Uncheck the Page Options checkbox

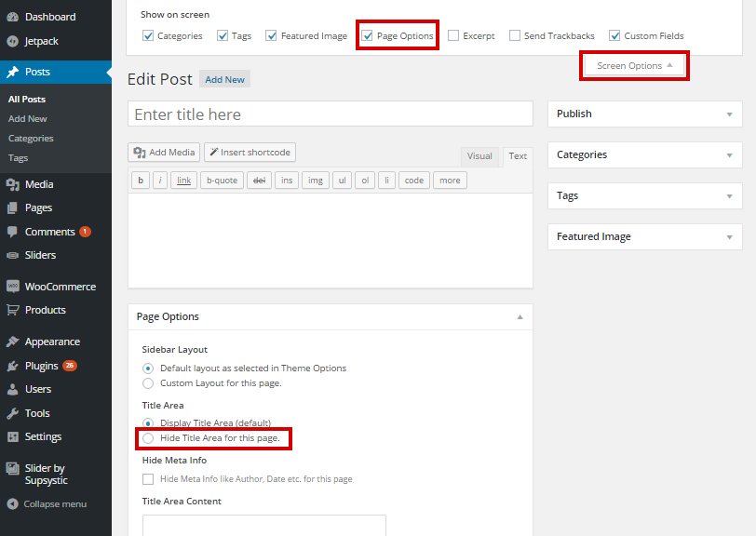click(x=368, y=36)
